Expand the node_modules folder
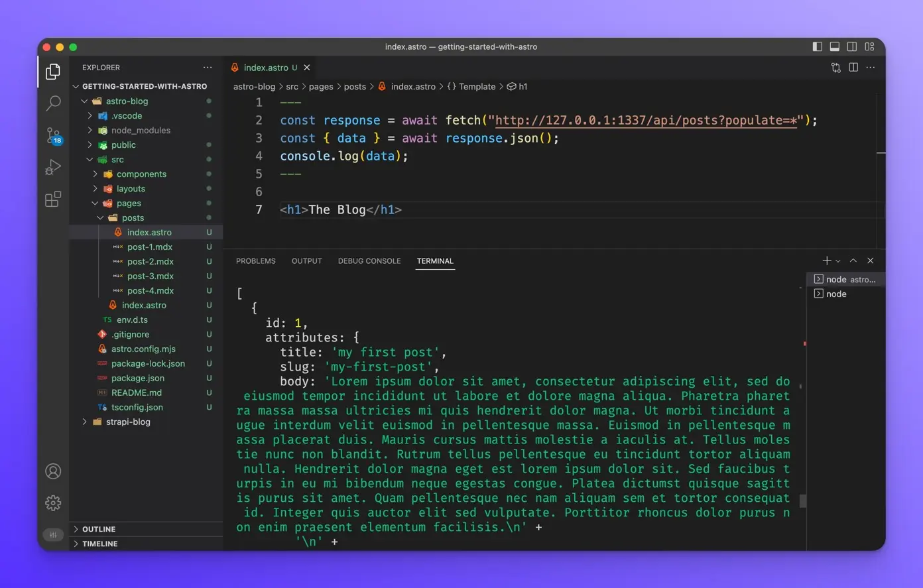The height and width of the screenshot is (588, 923). tap(141, 131)
